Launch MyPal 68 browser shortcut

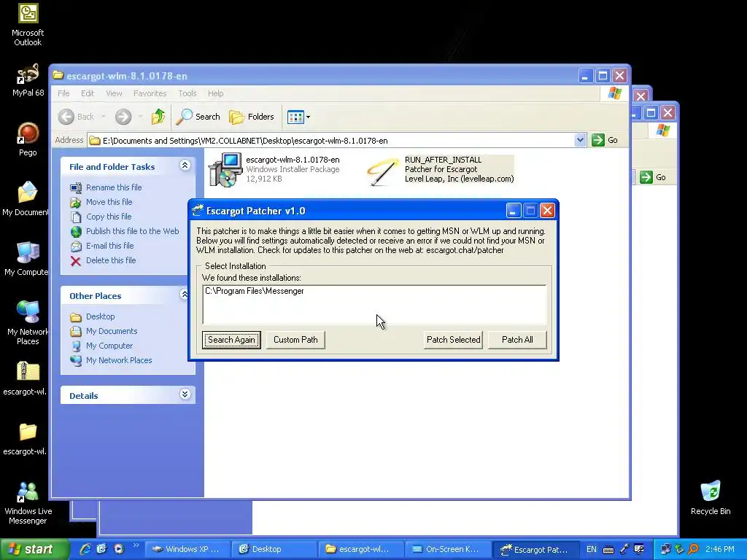(28, 80)
